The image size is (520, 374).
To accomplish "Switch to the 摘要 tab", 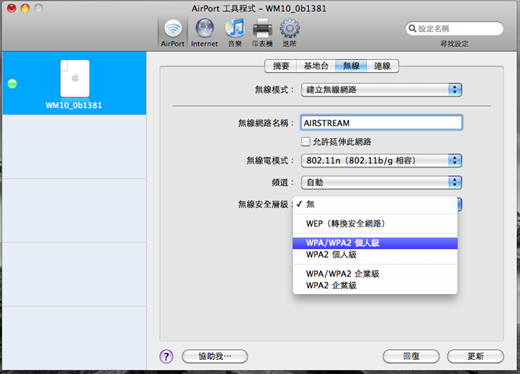I will (x=281, y=66).
